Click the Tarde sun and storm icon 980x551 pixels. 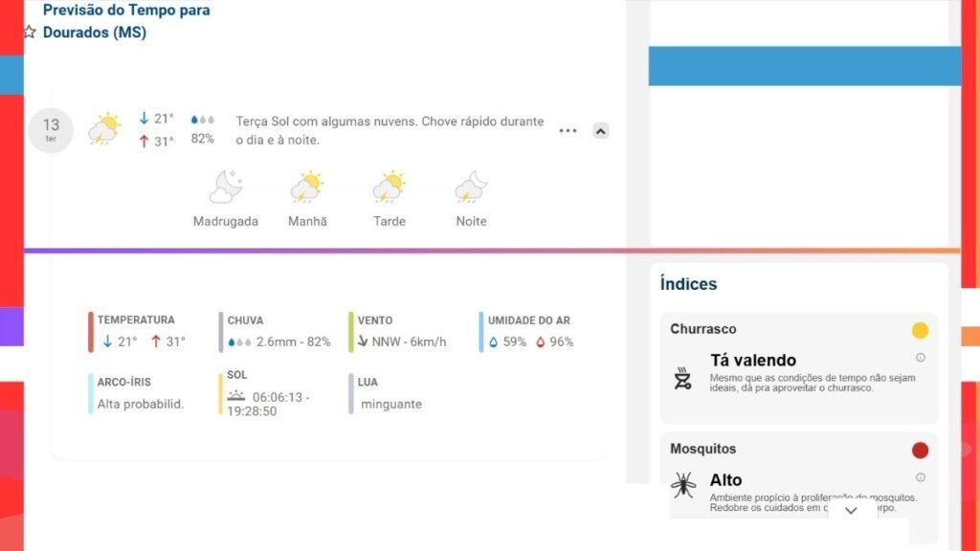tap(390, 187)
